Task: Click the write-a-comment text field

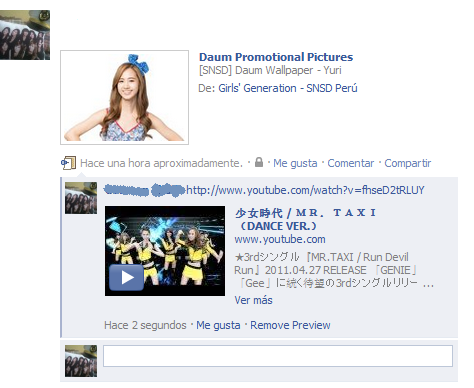Action: pyautogui.click(x=278, y=356)
